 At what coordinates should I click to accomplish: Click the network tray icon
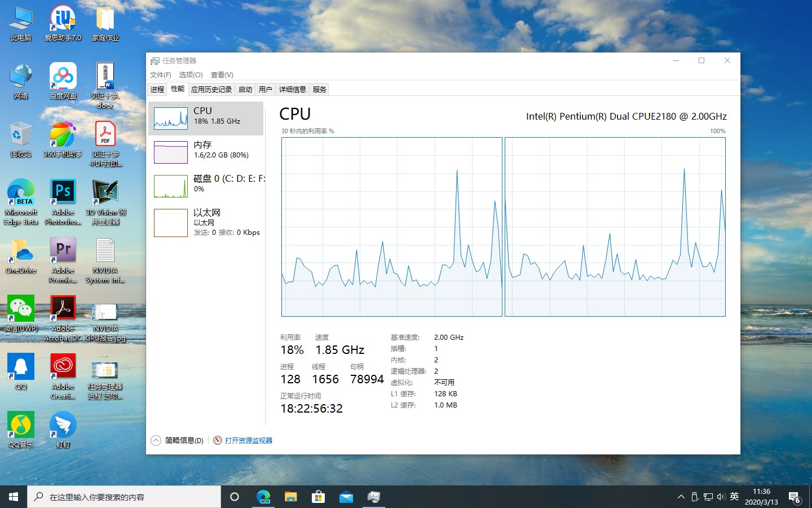(708, 497)
